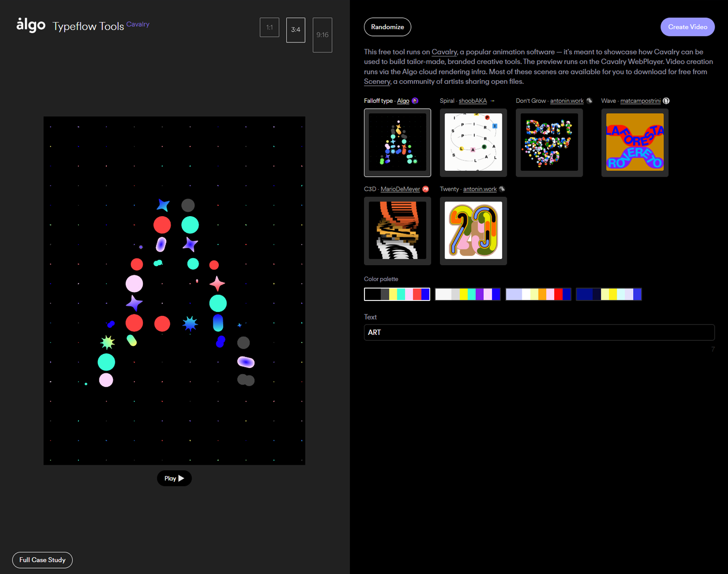Switch to 3:4 aspect ratio
Viewport: 728px width, 574px height.
[x=296, y=30]
